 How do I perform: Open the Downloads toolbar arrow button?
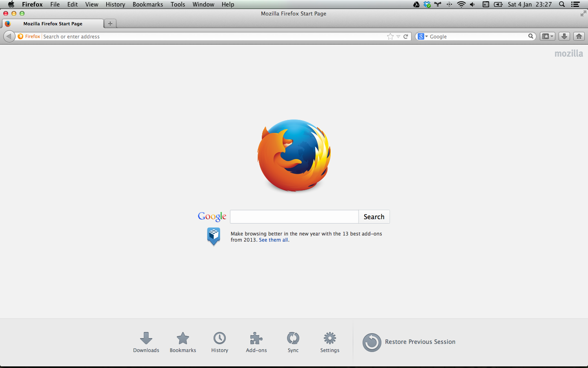tap(564, 36)
